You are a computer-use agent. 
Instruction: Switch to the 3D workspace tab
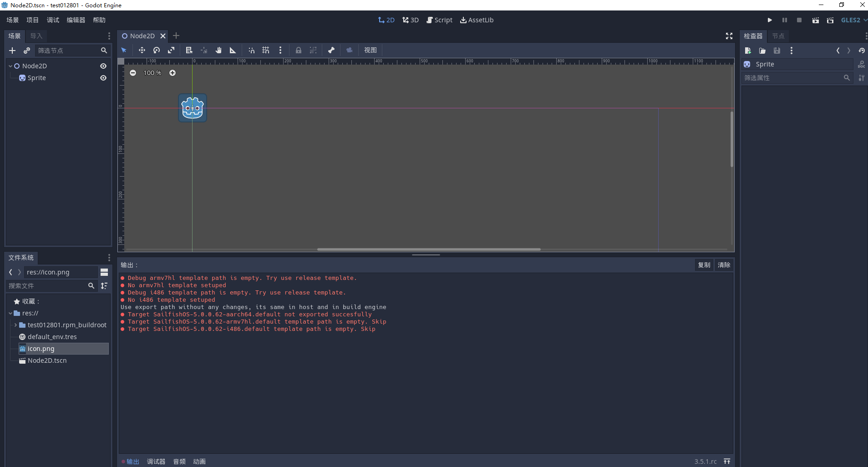(410, 20)
